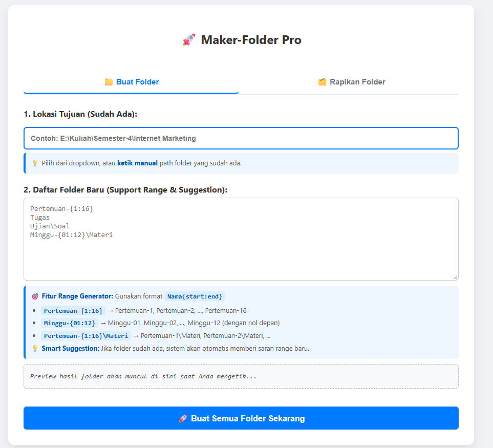Image resolution: width=493 pixels, height=448 pixels.
Task: Click the Lokasi Tujuan path input field
Action: 241,138
